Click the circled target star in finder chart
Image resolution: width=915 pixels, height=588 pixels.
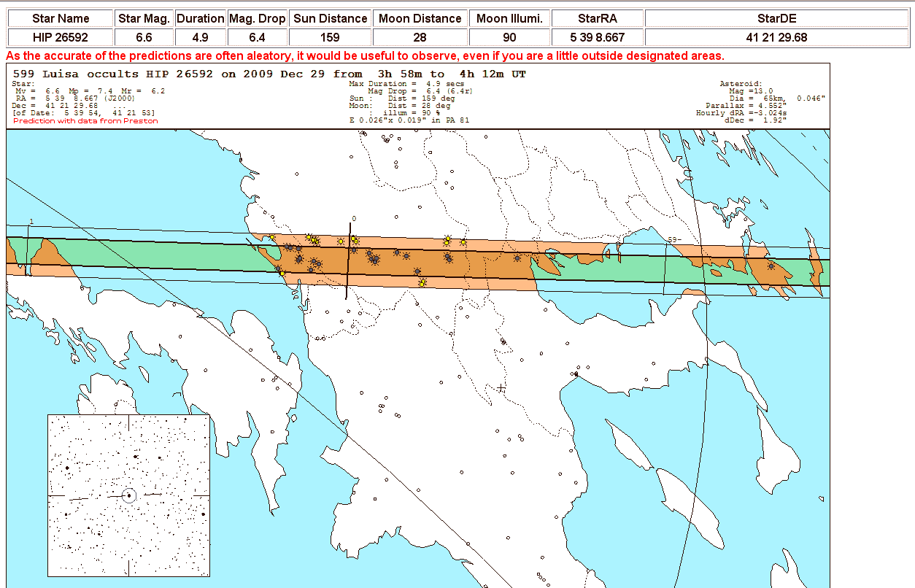pyautogui.click(x=129, y=495)
